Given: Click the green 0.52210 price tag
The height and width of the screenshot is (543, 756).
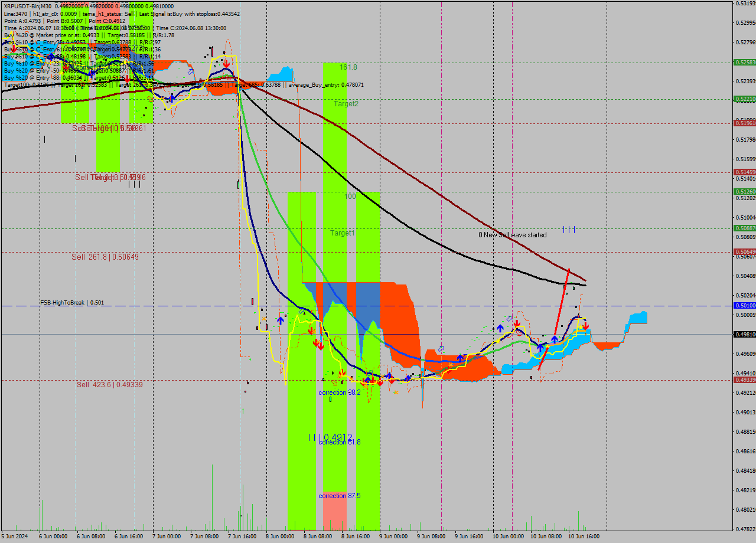Looking at the screenshot, I should pyautogui.click(x=744, y=99).
